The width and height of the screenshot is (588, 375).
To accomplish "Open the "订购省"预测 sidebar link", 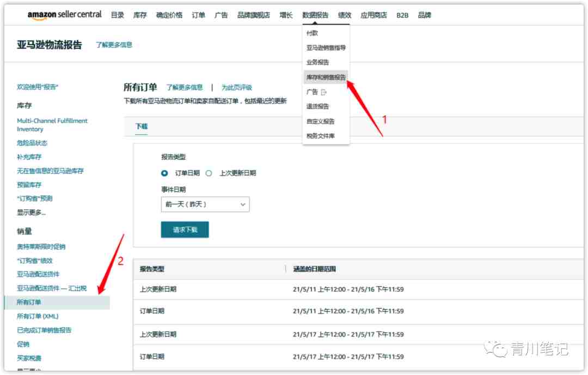I will coord(34,198).
